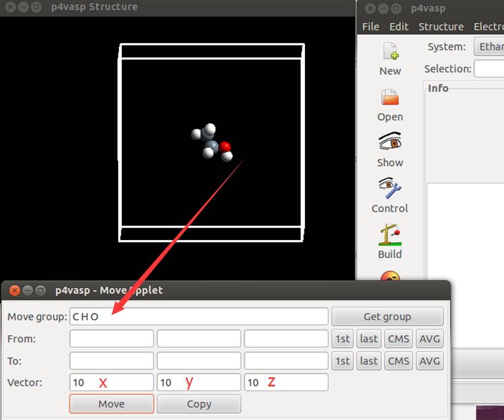This screenshot has width=504, height=420.
Task: Open the Structure menu
Action: (441, 27)
